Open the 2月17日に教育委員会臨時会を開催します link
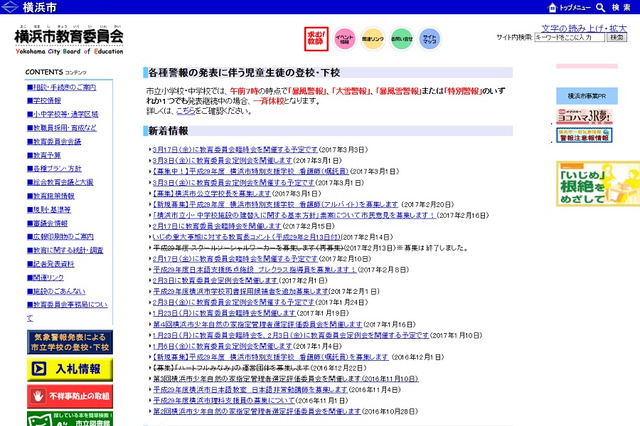The image size is (640, 426). [x=217, y=226]
